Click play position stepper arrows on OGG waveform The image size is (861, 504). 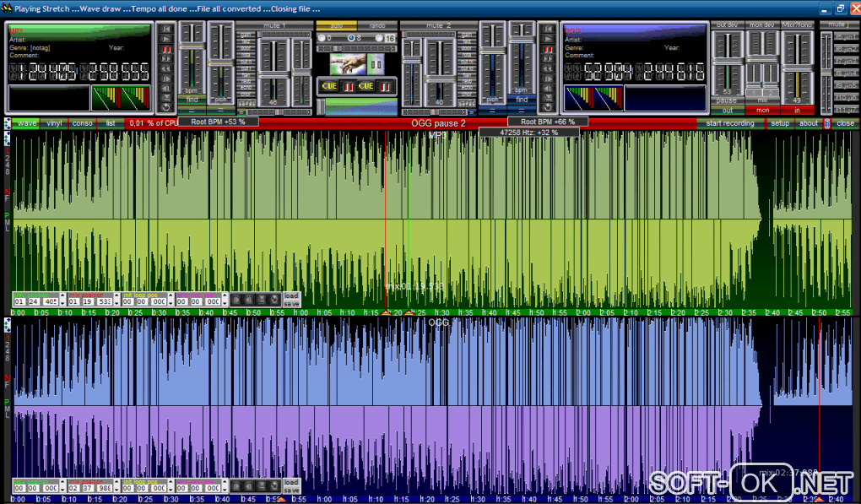tap(62, 486)
